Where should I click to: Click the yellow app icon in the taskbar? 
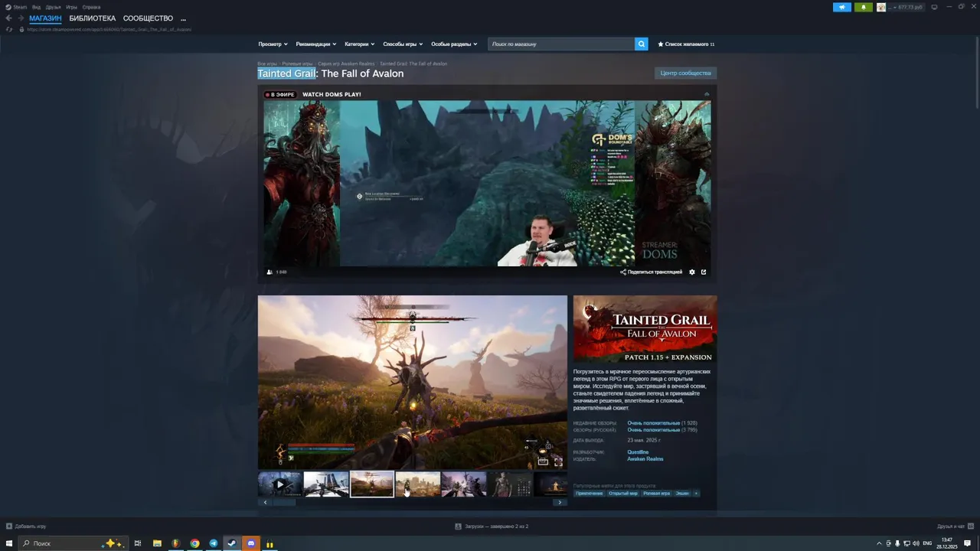coord(269,543)
